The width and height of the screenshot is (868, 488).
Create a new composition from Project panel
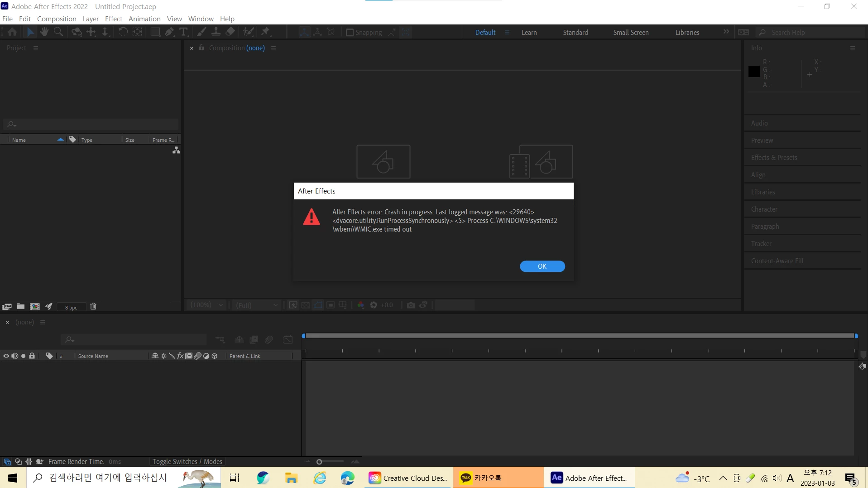pyautogui.click(x=35, y=307)
